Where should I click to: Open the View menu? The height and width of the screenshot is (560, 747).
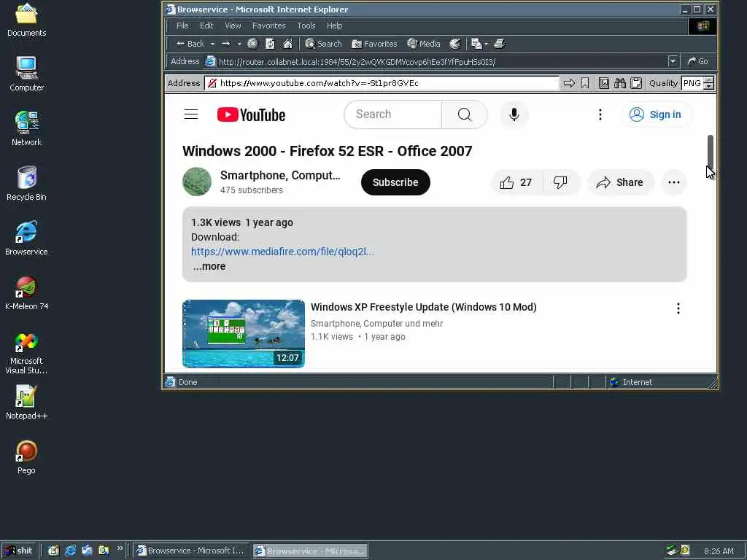[x=233, y=26]
